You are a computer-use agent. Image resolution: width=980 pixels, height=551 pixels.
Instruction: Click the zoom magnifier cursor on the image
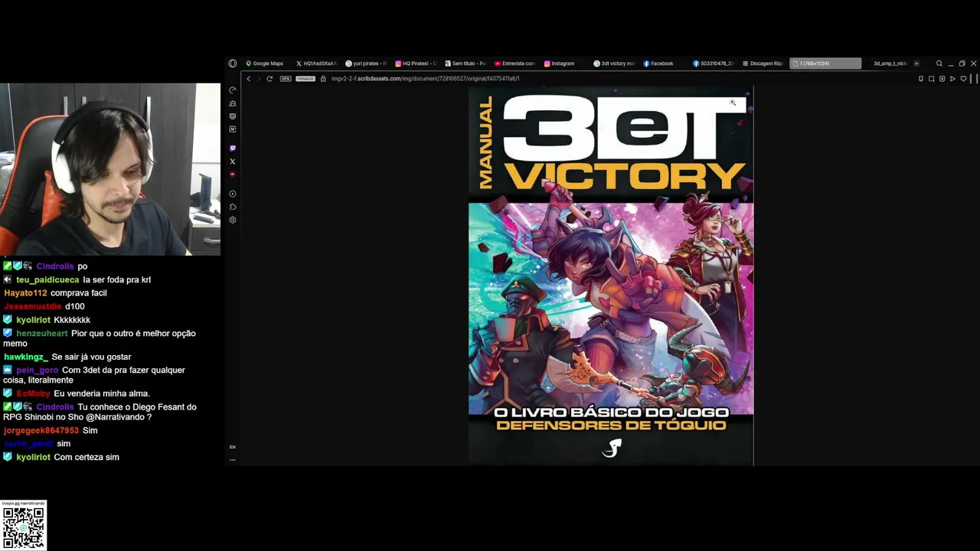733,103
